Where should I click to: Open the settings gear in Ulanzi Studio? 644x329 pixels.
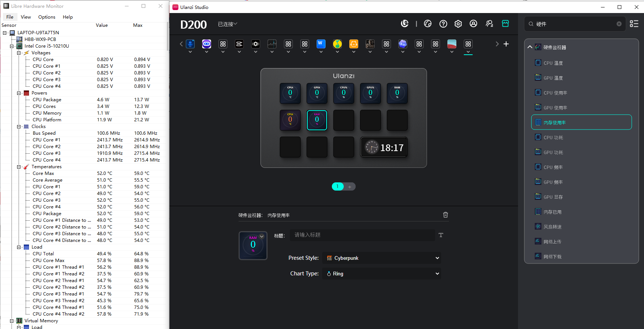point(458,24)
